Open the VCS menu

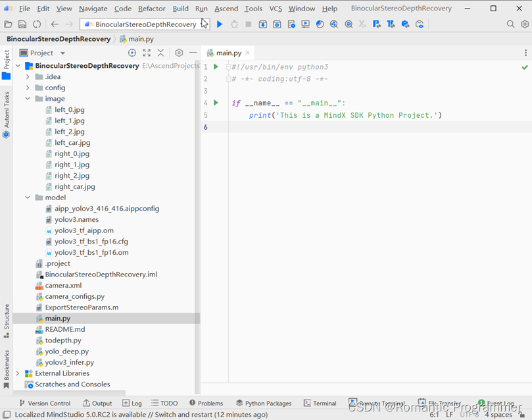276,9
